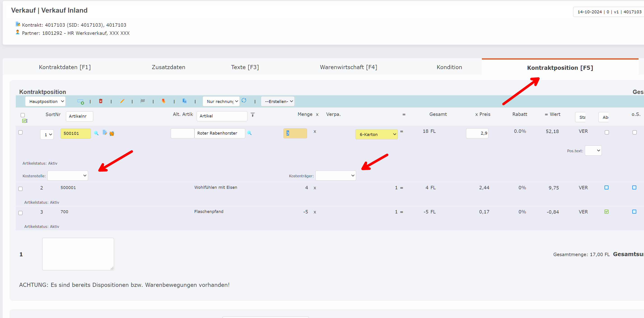The image size is (644, 318).
Task: Open the Warenwirtschaft [F4] tab
Action: coord(348,67)
